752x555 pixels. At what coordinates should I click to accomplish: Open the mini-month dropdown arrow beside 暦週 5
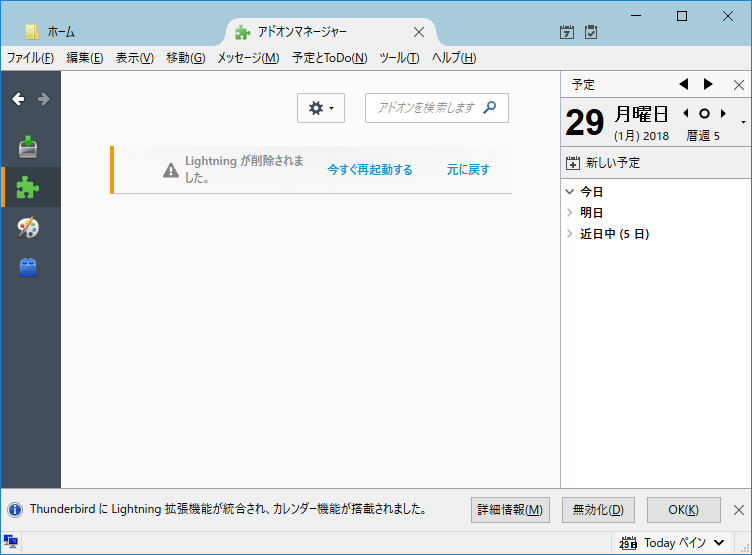coord(743,122)
